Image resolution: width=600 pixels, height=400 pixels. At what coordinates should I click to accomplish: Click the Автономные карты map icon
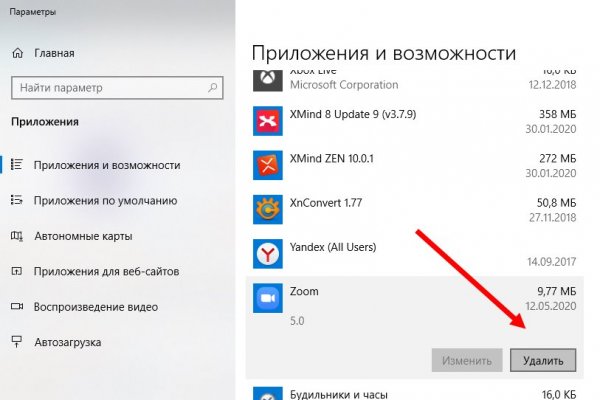(17, 236)
